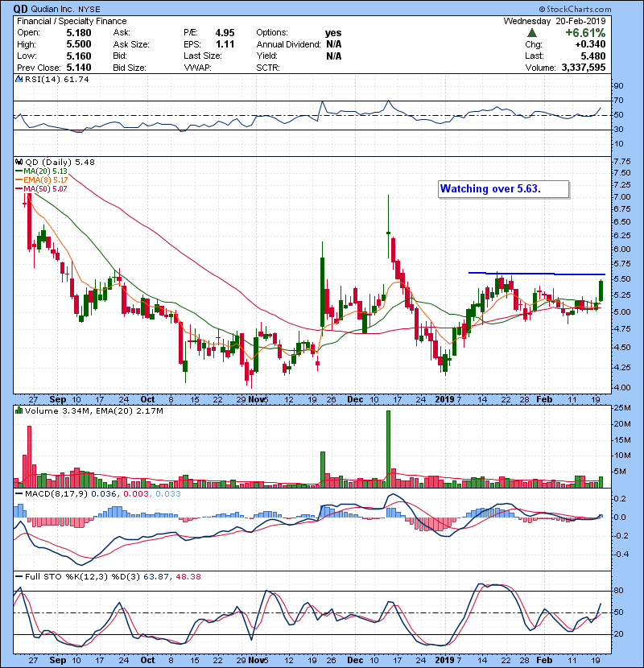The image size is (644, 668).
Task: Click the Oct month marker below price chart
Action: (x=147, y=399)
